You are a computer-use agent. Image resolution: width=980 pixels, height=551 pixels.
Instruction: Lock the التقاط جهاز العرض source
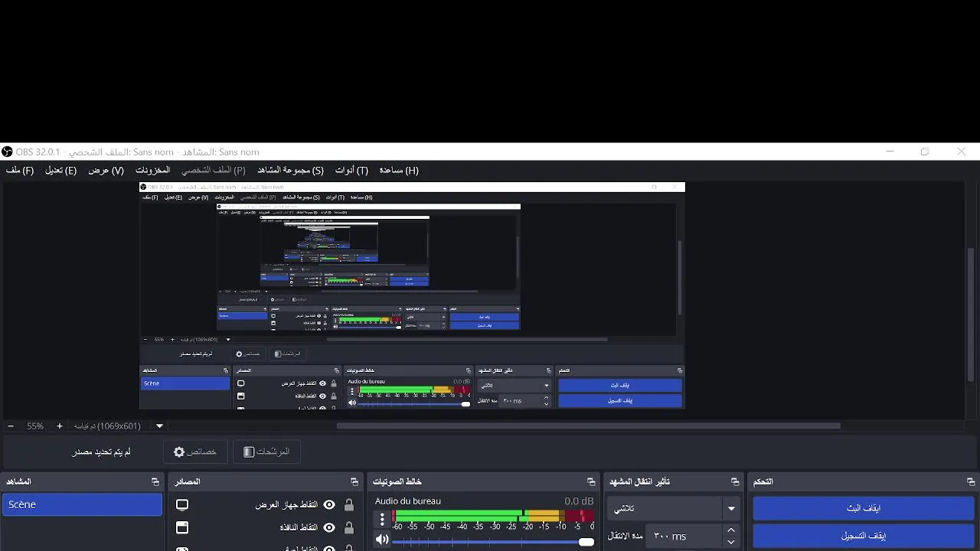(x=349, y=505)
